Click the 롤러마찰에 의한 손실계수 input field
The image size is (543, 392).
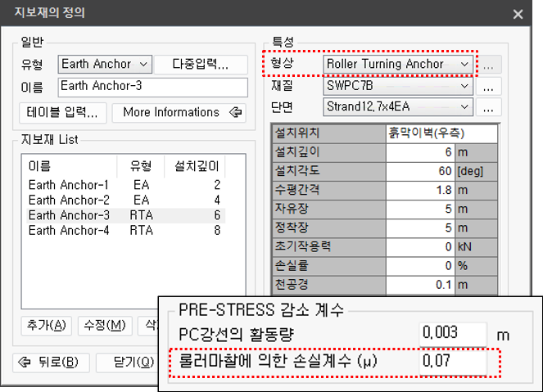(x=454, y=360)
